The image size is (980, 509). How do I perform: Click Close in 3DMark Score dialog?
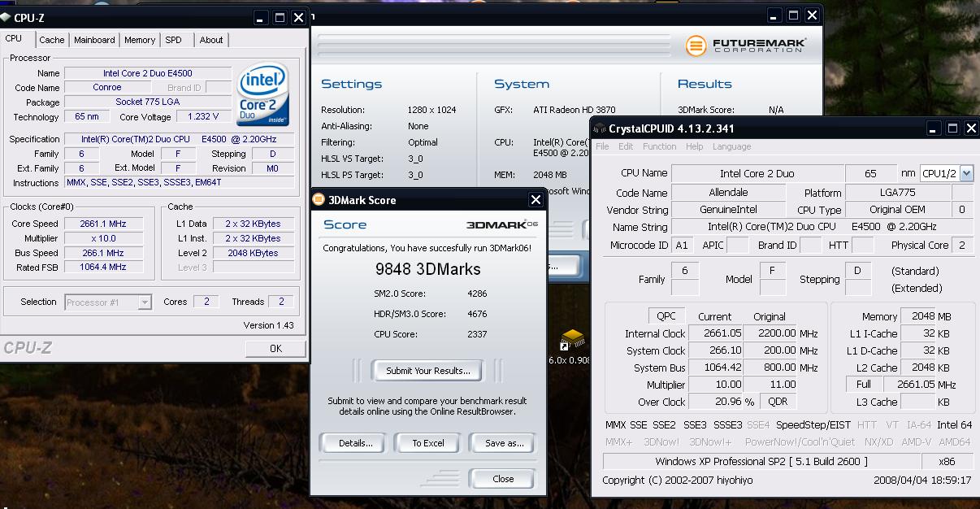tap(503, 479)
